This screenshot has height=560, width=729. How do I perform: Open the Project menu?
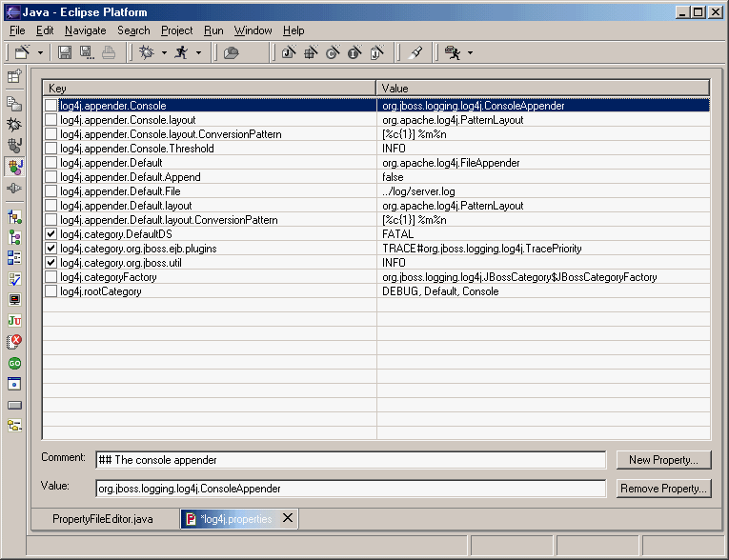point(176,30)
